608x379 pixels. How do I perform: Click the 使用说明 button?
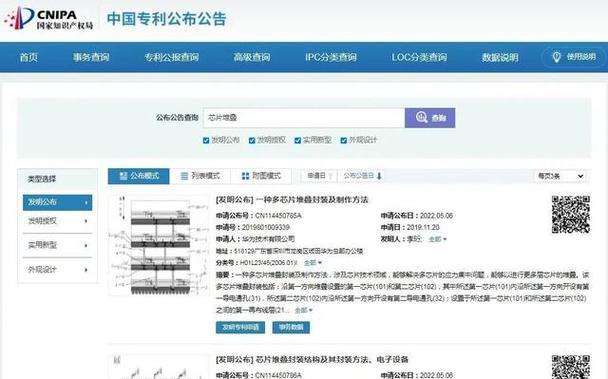point(574,57)
